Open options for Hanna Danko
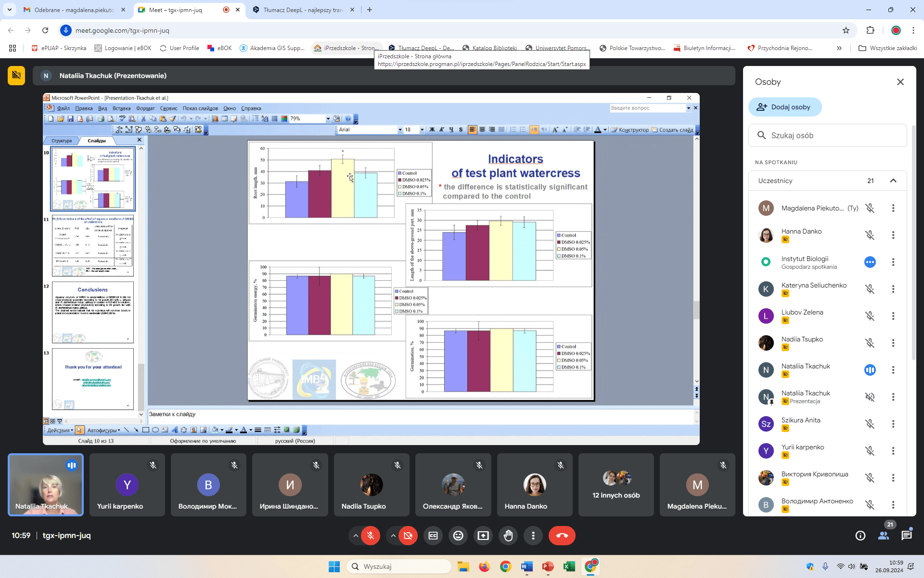 coord(893,235)
